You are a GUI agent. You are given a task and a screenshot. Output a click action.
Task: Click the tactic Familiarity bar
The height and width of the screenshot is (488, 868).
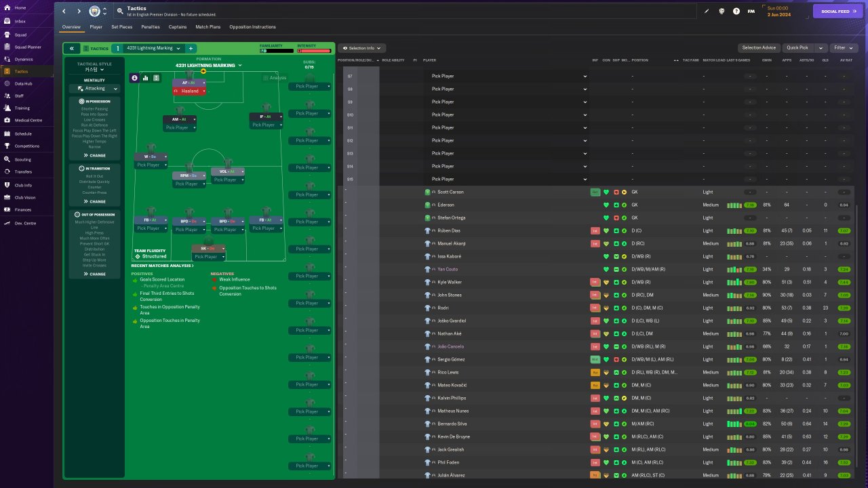click(277, 51)
